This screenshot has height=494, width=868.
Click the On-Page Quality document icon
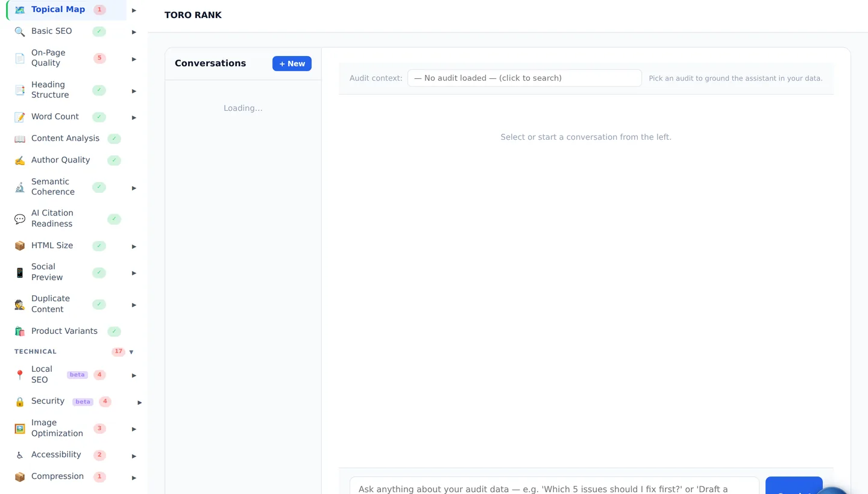20,58
